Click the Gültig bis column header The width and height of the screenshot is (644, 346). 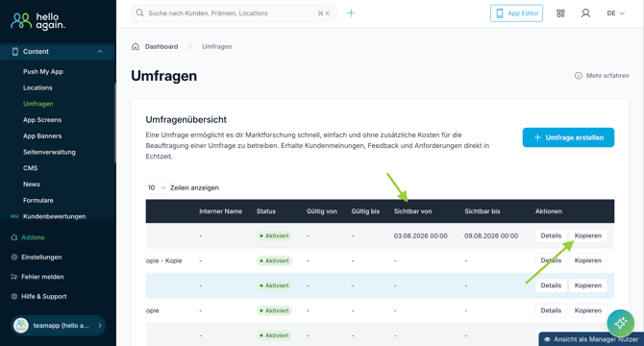coord(365,211)
